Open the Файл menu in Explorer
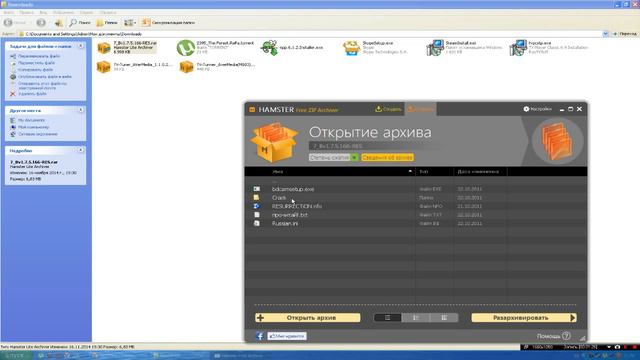Screen dimensions: 640x360 point(8,13)
